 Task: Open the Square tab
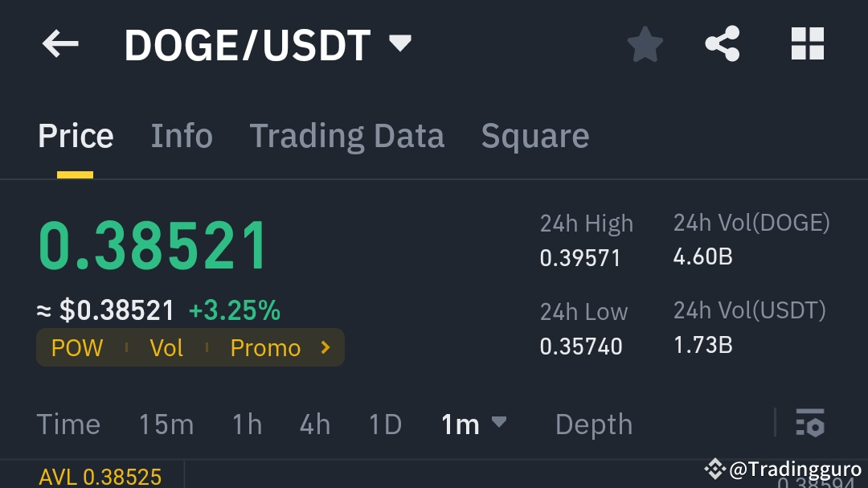pos(534,135)
